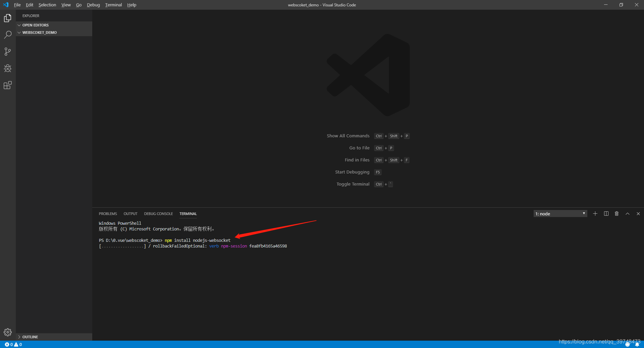The width and height of the screenshot is (644, 348).
Task: Switch to the PROBLEMS tab
Action: (108, 214)
